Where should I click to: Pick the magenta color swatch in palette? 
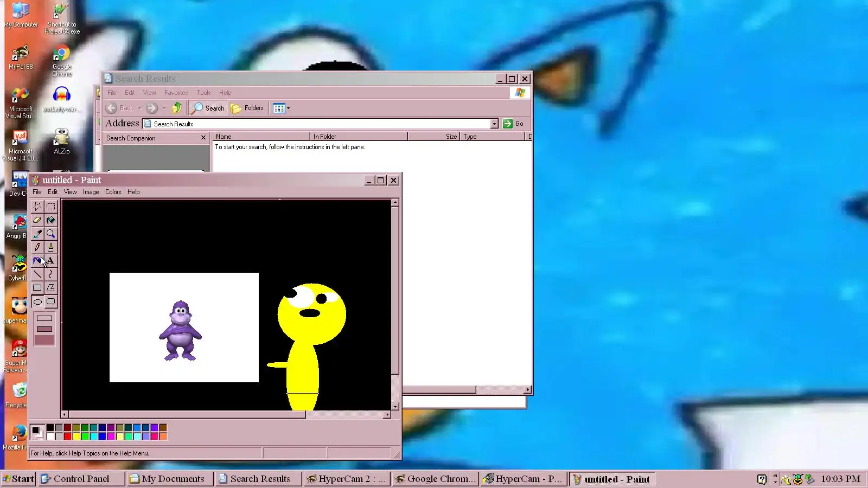[111, 436]
